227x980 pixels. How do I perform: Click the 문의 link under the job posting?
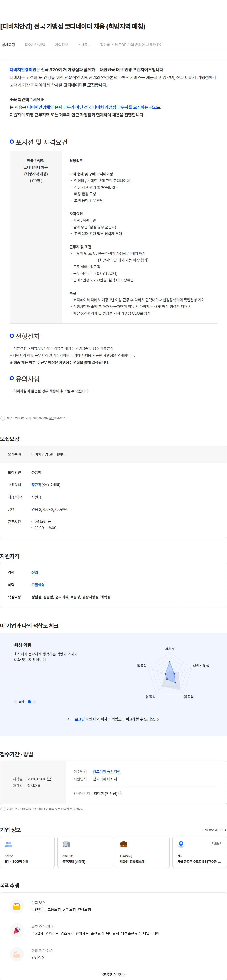pos(52,418)
